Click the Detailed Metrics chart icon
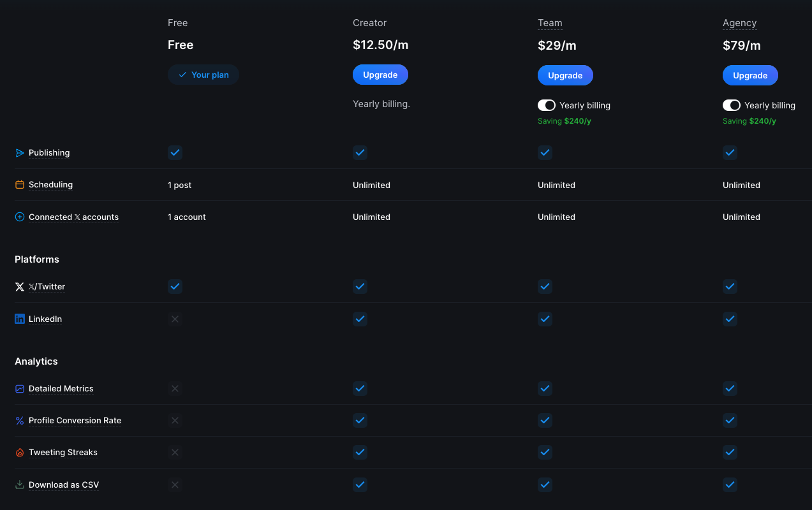Image resolution: width=812 pixels, height=510 pixels. (20, 389)
